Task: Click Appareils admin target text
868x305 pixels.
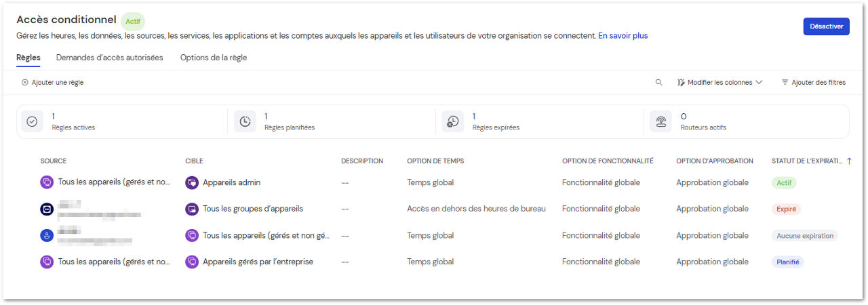Action: tap(231, 182)
